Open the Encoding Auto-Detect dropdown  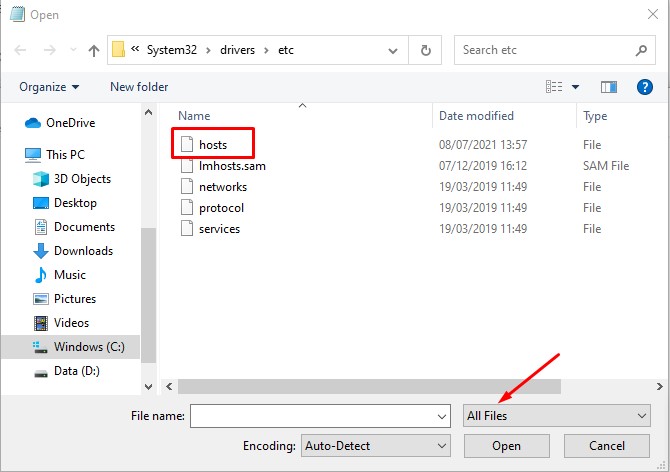pos(375,445)
